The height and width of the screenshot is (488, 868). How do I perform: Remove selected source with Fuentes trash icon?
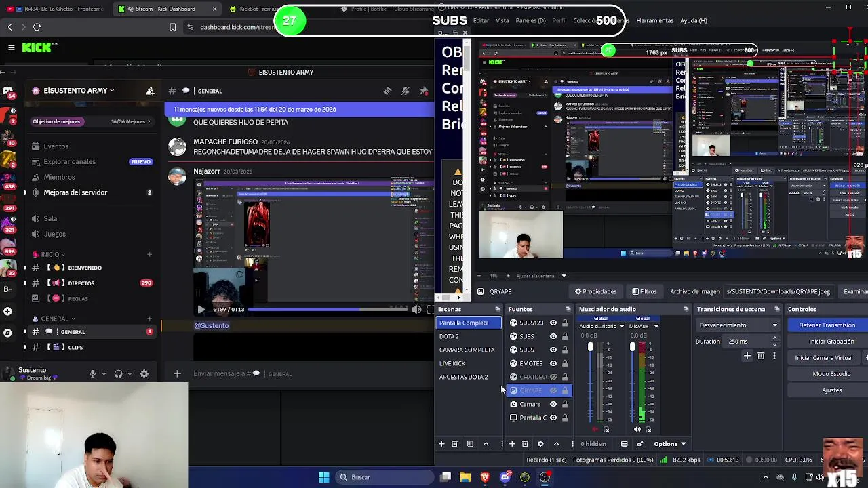point(525,444)
